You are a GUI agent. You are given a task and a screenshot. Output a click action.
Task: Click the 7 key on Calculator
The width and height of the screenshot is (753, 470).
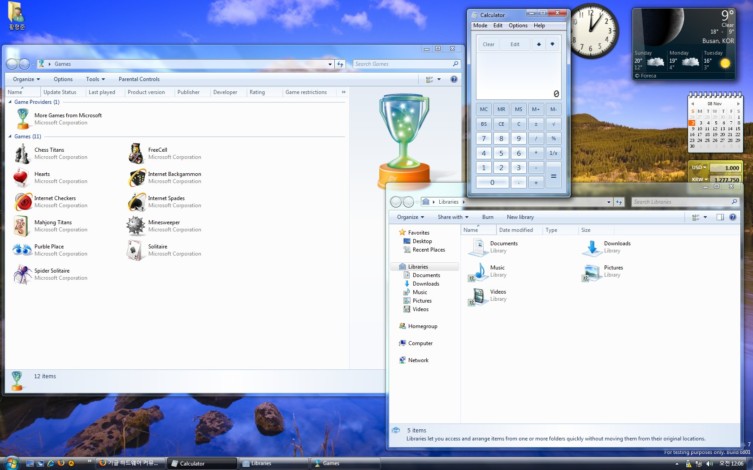point(484,138)
